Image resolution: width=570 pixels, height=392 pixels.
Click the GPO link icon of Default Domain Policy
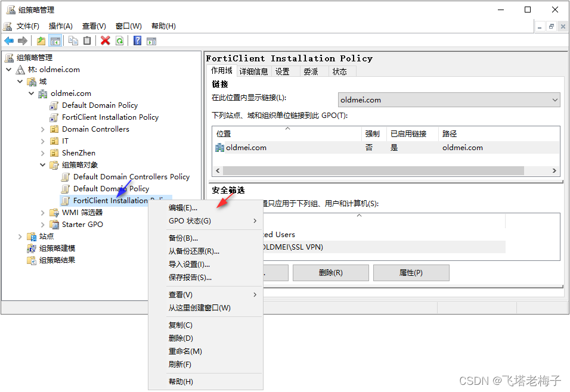click(54, 105)
